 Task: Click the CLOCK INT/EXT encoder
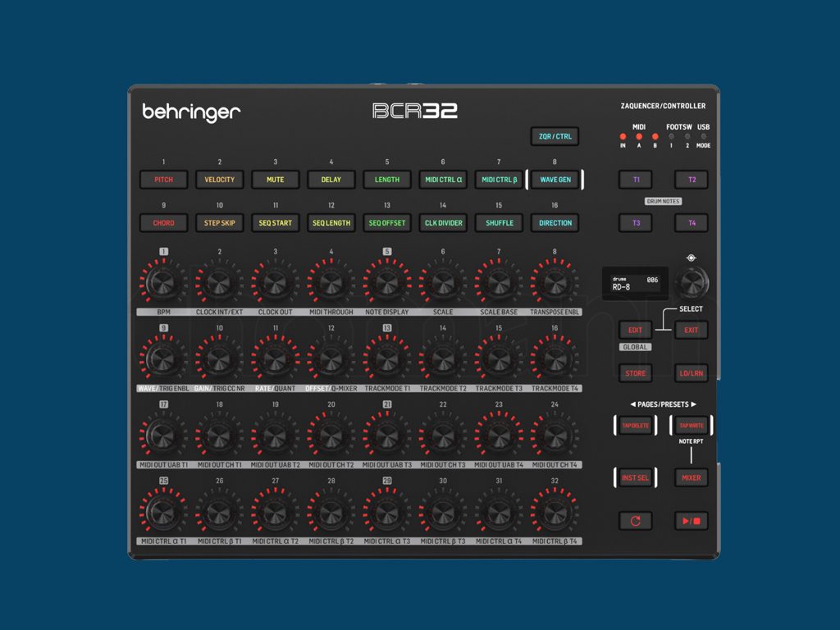(x=218, y=282)
